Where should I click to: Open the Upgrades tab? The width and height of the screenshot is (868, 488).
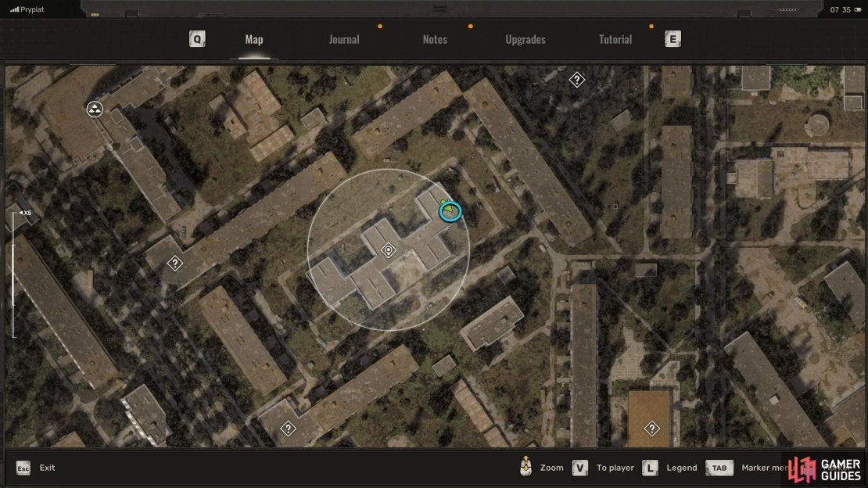(525, 39)
